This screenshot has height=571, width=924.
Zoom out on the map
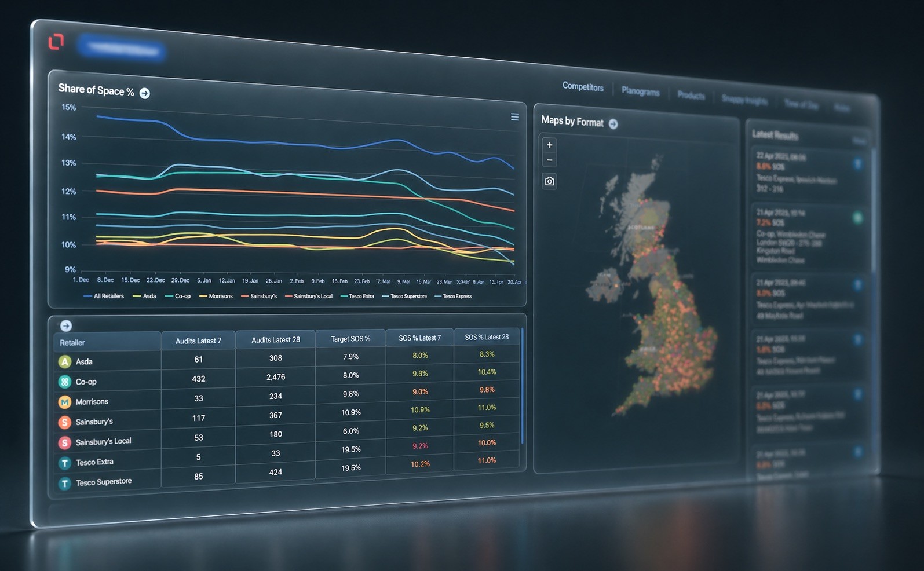coord(549,160)
